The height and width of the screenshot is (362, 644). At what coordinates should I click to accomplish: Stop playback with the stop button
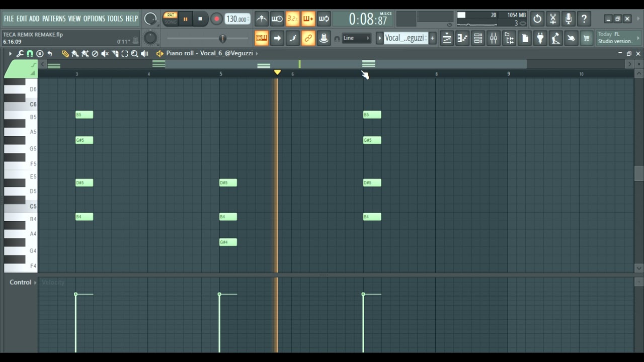click(200, 19)
